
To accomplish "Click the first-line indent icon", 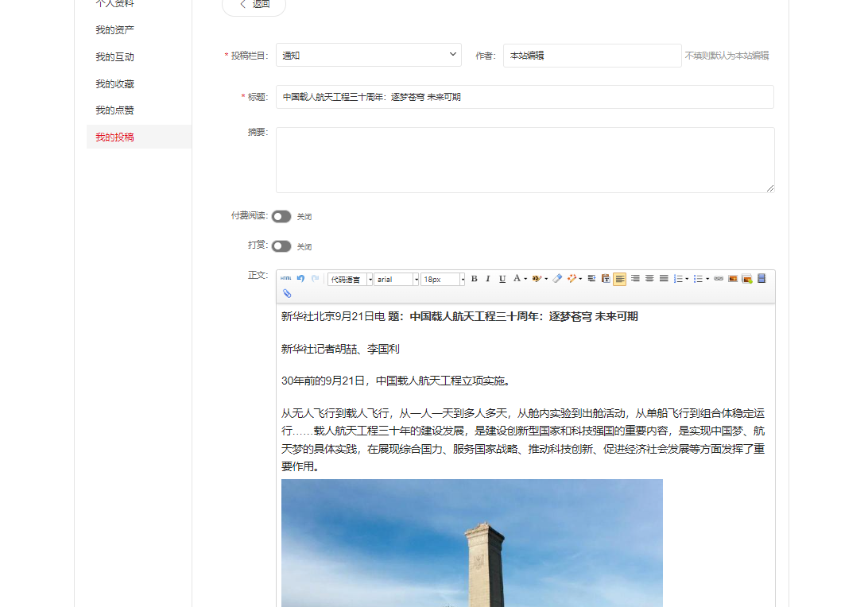I will 591,278.
